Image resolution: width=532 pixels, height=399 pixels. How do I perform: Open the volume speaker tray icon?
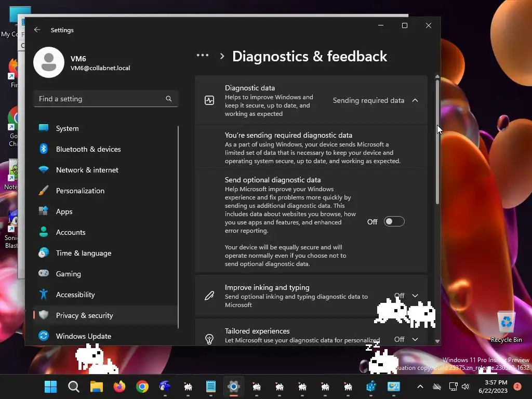(x=465, y=387)
